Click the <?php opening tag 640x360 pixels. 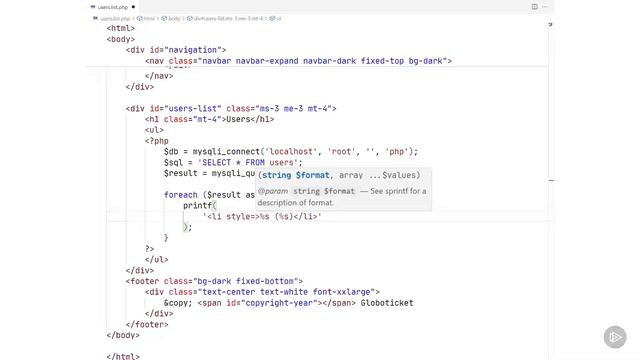tap(157, 141)
